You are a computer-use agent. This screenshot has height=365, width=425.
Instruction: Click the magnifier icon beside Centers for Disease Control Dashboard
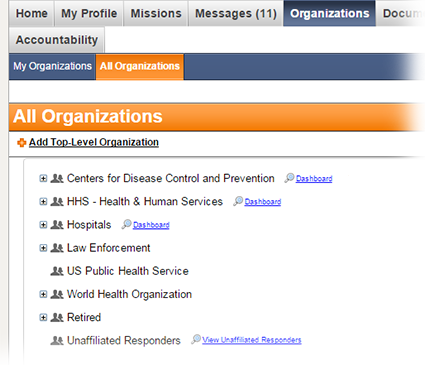(x=289, y=178)
